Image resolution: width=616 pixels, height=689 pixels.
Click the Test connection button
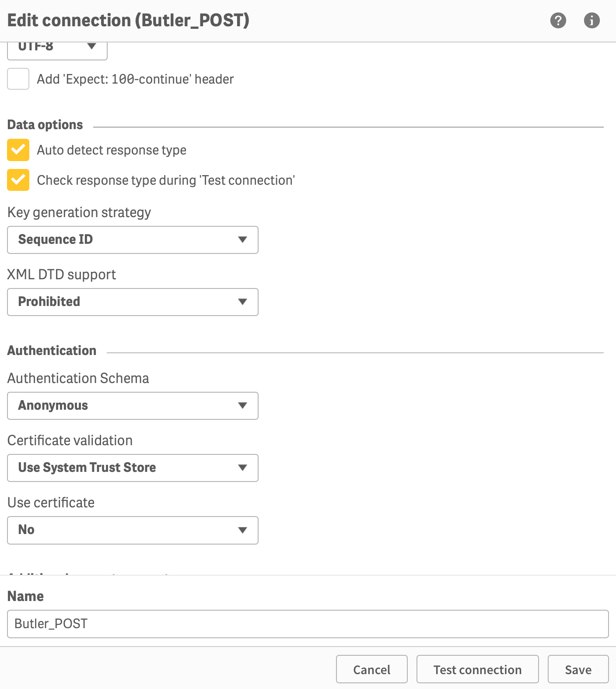tap(477, 669)
